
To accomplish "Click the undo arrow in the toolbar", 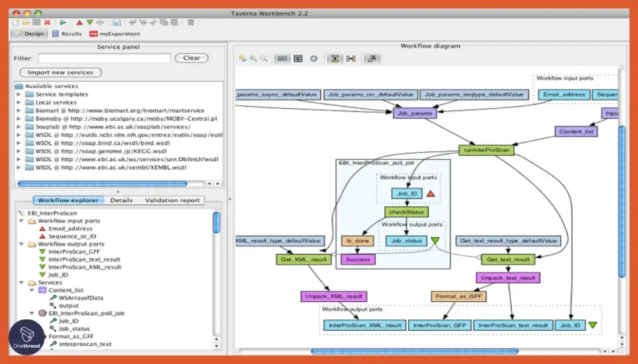I will [133, 22].
